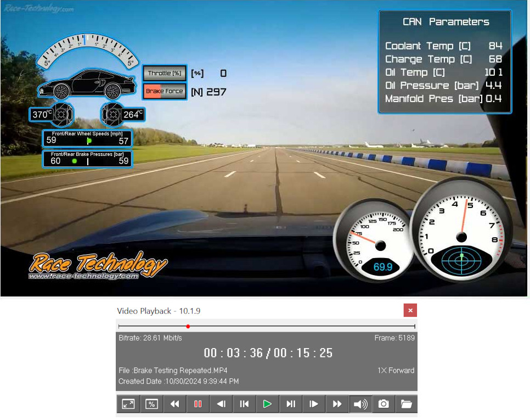Step back one frame
530x420 pixels.
pos(244,404)
